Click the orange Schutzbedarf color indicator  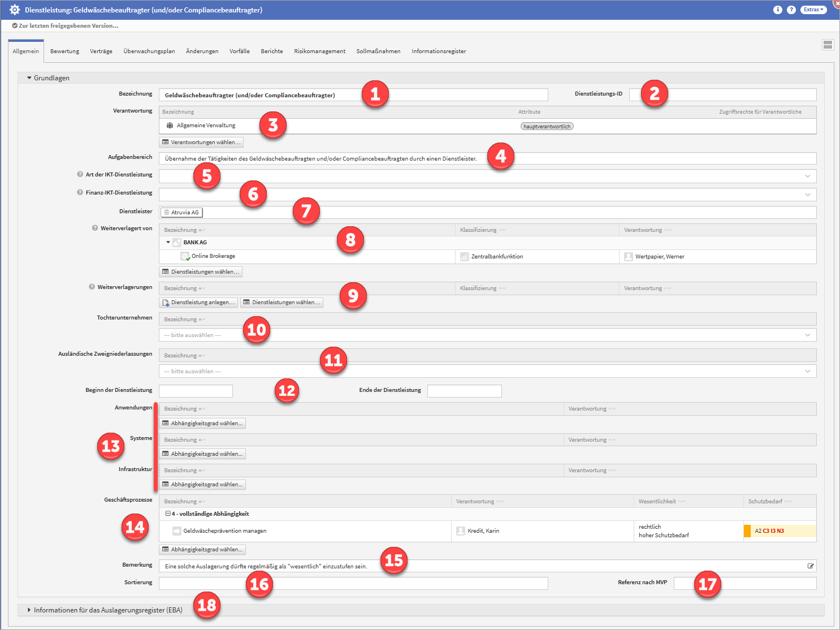point(747,531)
